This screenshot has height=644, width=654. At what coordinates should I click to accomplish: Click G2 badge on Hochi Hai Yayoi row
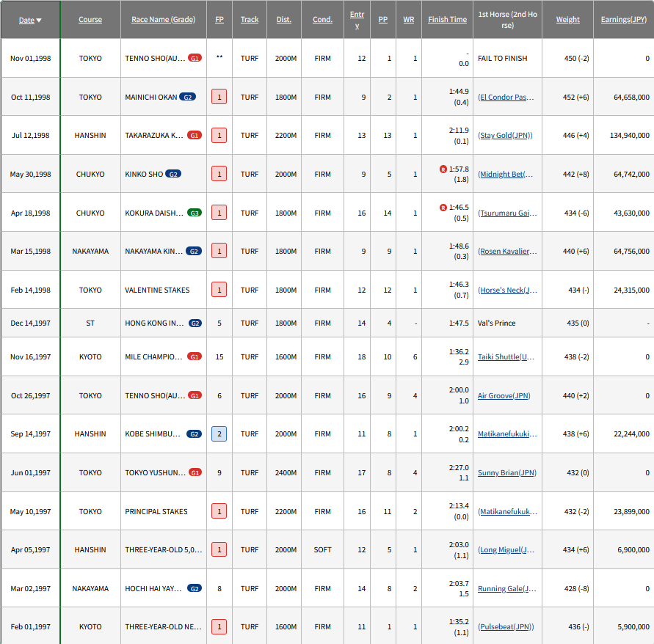click(195, 588)
